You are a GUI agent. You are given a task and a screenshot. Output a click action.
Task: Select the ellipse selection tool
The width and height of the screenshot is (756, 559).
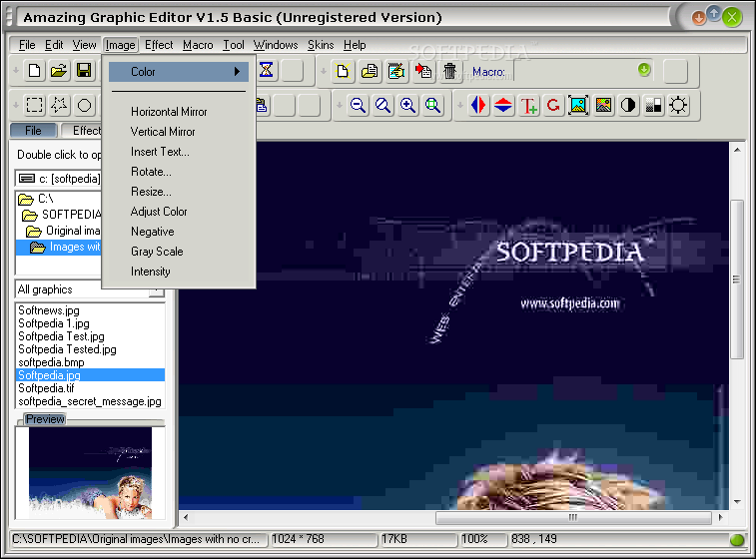[x=84, y=105]
